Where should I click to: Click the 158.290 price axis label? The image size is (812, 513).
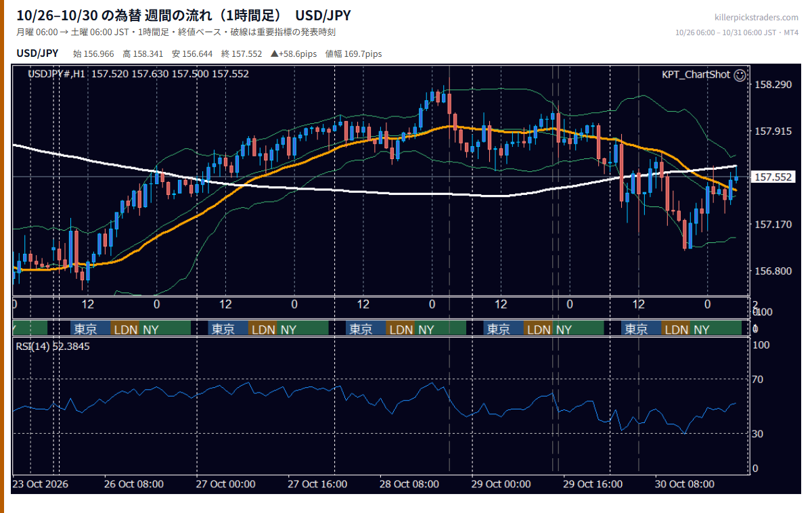pos(773,85)
